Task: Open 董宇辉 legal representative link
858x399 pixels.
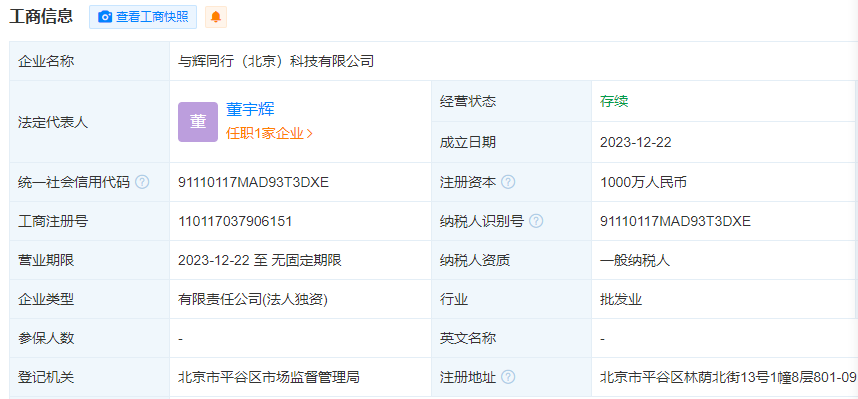Action: coord(250,109)
